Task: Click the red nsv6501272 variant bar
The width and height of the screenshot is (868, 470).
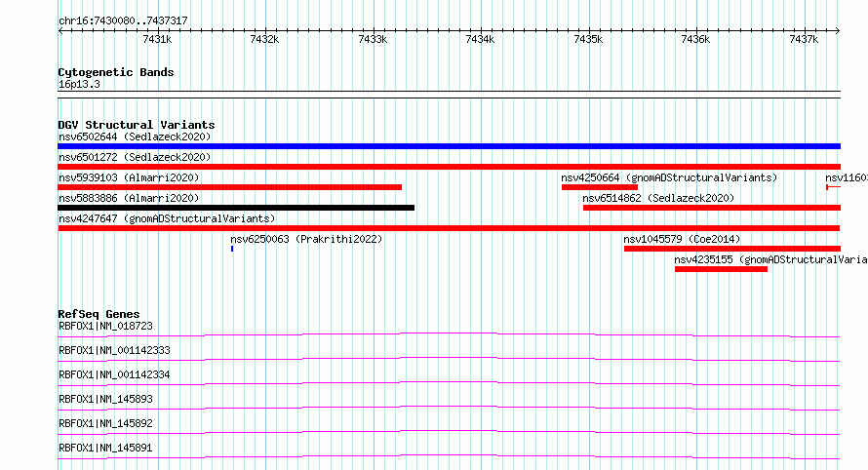Action: [x=449, y=167]
